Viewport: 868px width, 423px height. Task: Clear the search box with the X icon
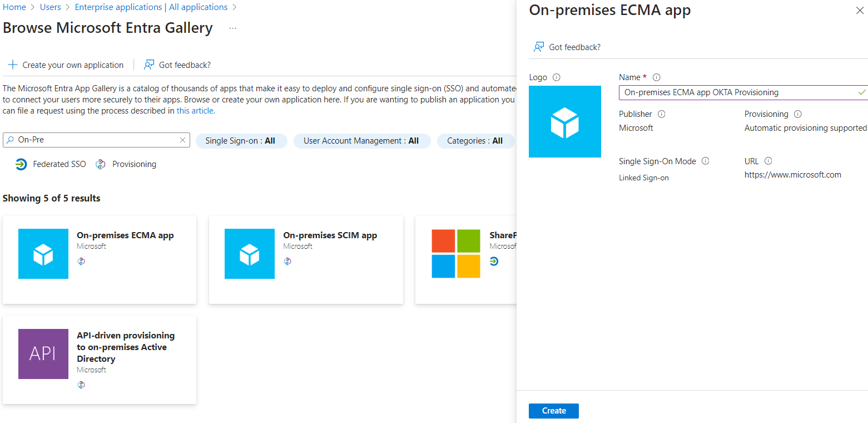coord(182,140)
